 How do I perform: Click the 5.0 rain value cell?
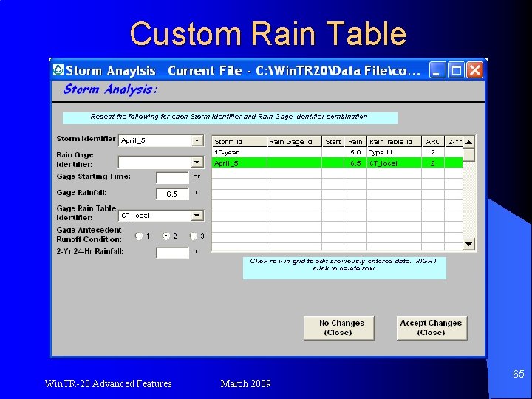click(355, 152)
